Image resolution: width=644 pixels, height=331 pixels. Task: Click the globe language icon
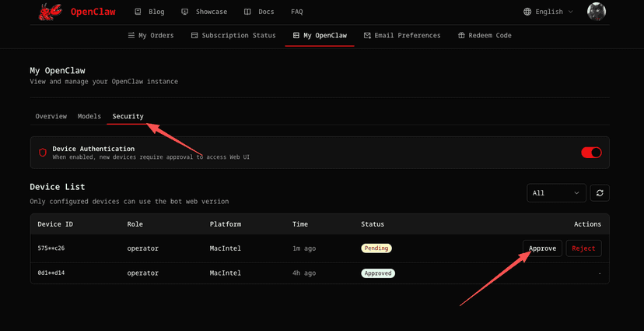(x=527, y=12)
